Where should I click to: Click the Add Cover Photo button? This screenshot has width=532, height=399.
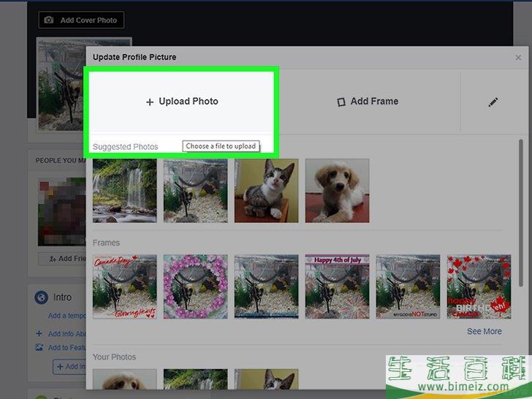81,20
